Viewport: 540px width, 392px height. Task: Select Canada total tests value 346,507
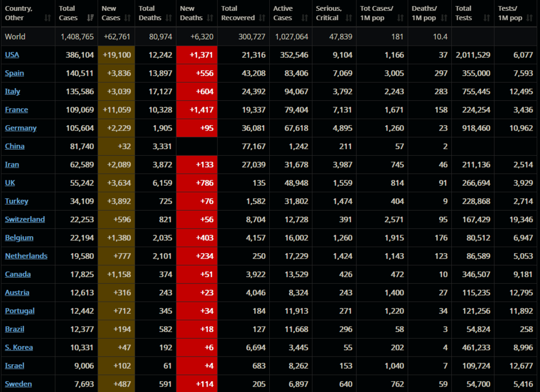(x=476, y=274)
